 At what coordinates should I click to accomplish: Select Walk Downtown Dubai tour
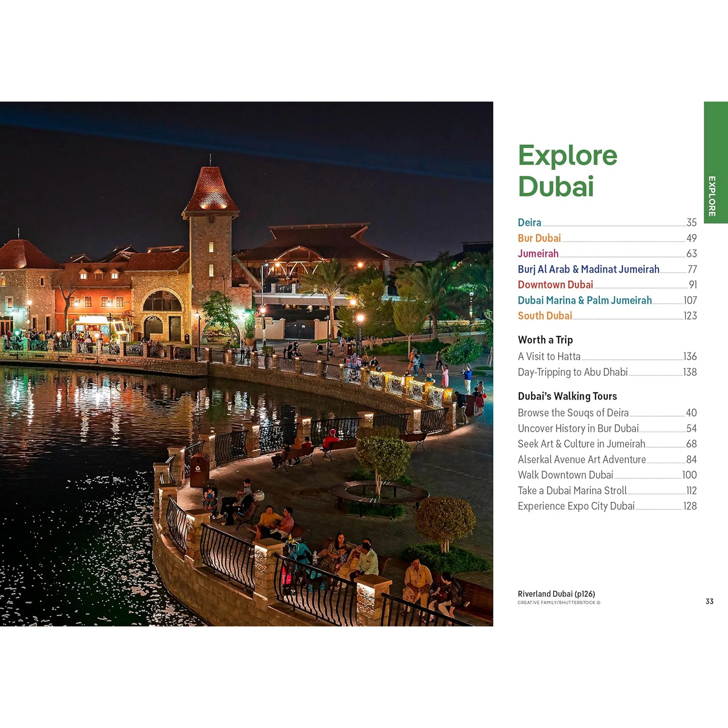[x=565, y=475]
